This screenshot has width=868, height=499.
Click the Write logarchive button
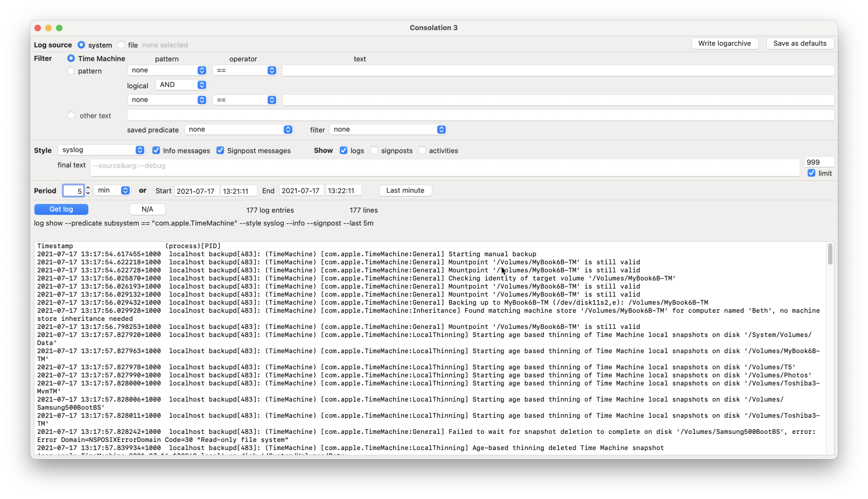click(x=725, y=44)
